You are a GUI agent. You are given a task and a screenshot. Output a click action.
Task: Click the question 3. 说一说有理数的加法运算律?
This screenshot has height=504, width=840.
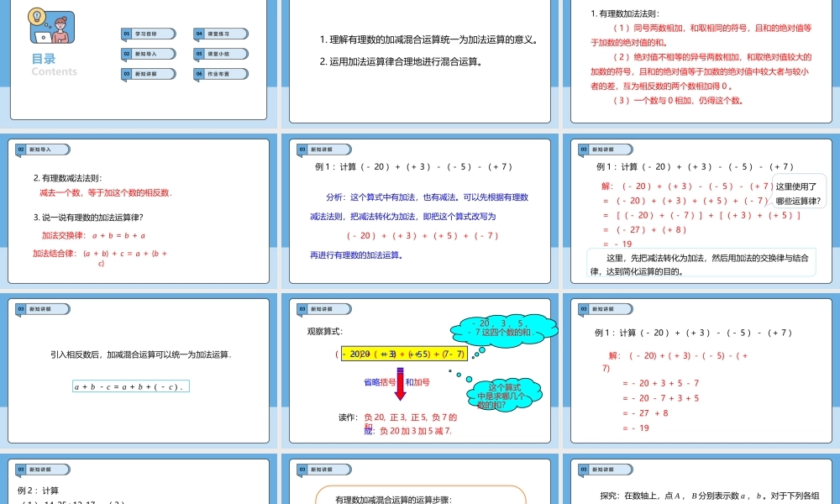tap(88, 217)
